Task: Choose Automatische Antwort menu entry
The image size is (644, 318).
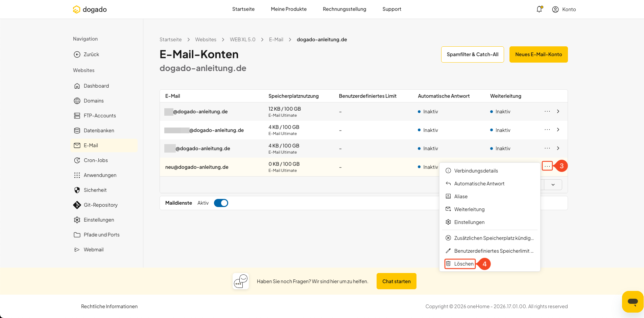Action: [x=490, y=184]
